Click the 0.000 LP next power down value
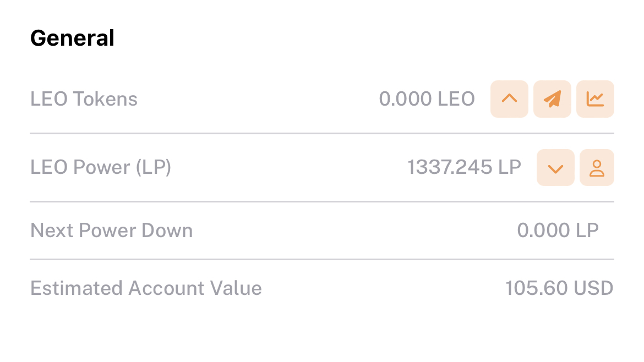 click(558, 231)
